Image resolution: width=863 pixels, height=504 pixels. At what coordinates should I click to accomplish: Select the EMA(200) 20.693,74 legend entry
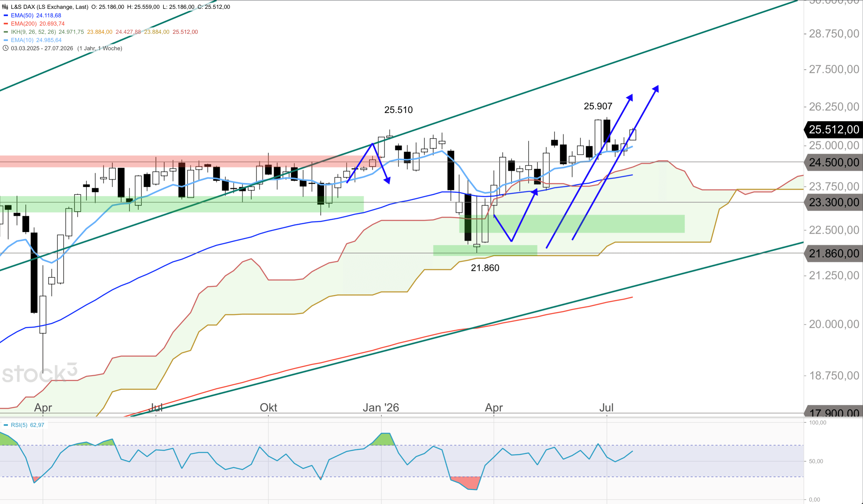(x=38, y=23)
